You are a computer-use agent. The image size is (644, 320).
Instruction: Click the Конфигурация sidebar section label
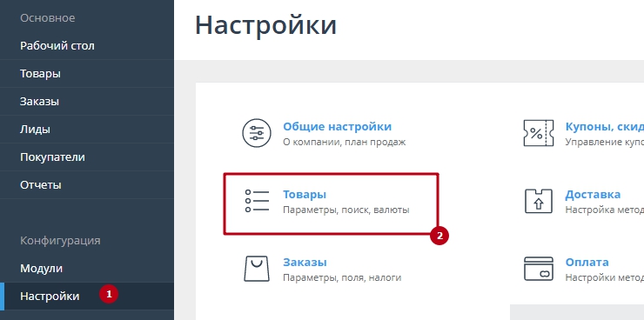pyautogui.click(x=60, y=240)
